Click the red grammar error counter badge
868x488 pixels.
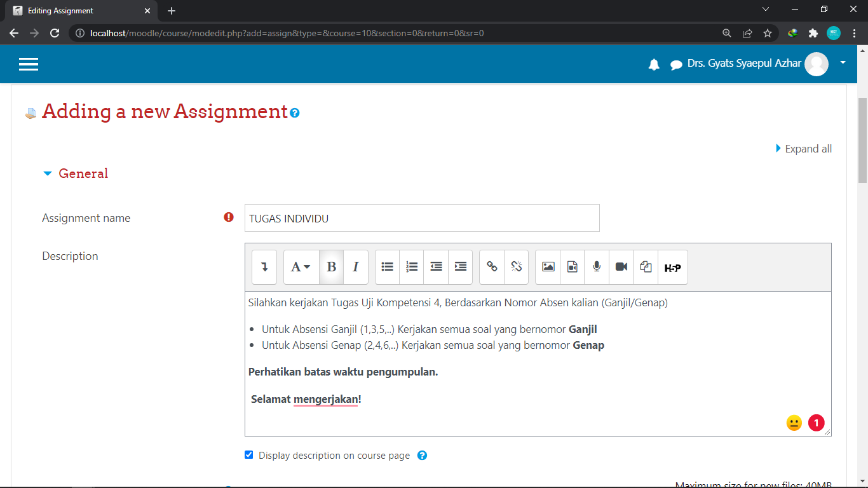point(816,423)
